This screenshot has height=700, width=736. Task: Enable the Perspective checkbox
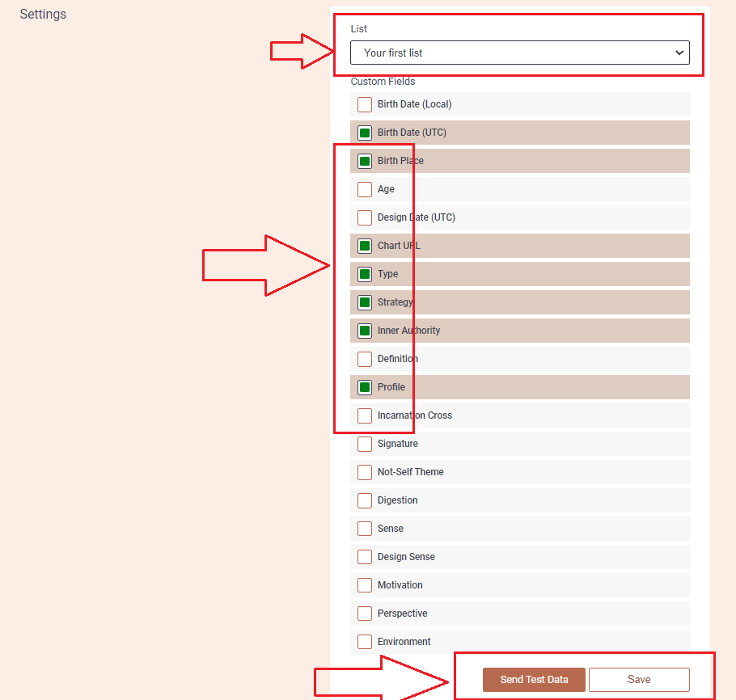click(x=365, y=614)
